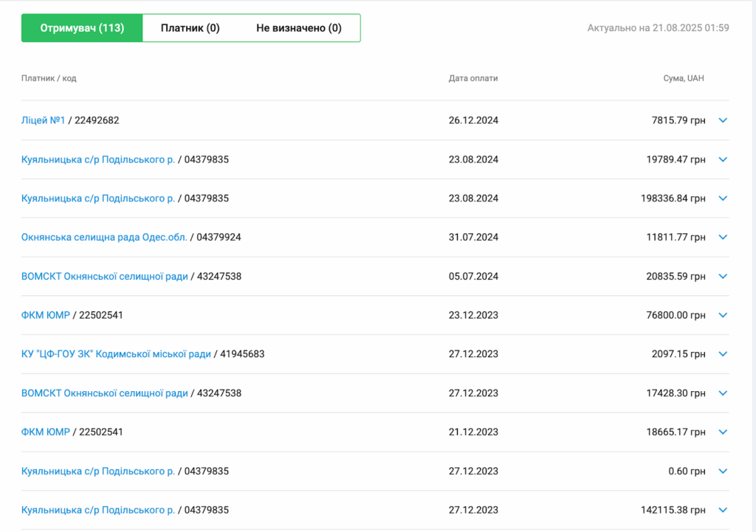756x532 pixels.
Task: Click the amount 198336.84 грн
Action: [x=673, y=198]
